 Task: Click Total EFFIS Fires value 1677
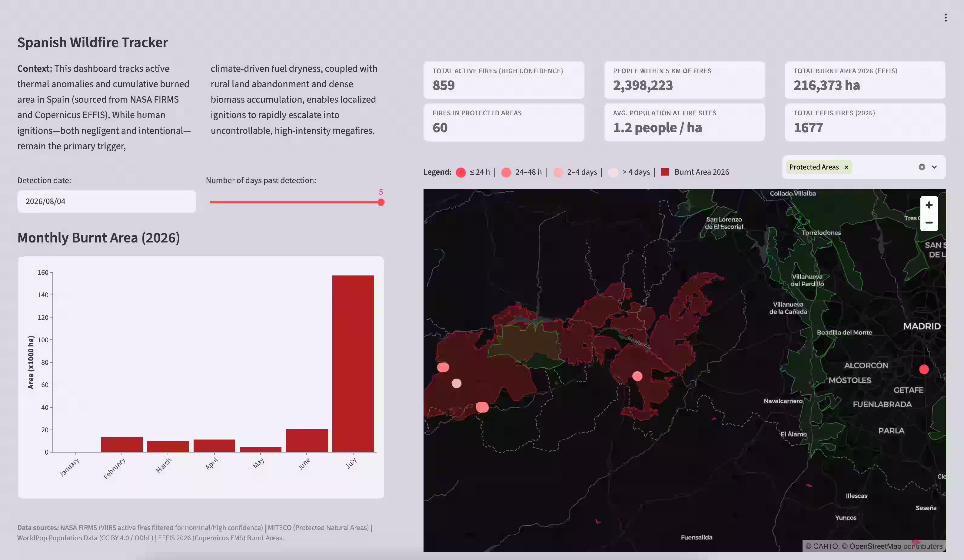[808, 128]
